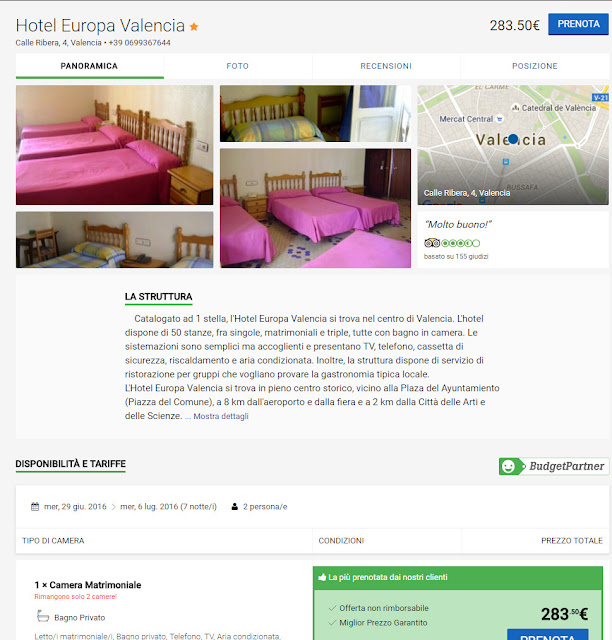
Task: Open the large pink beds photo
Action: pos(114,145)
